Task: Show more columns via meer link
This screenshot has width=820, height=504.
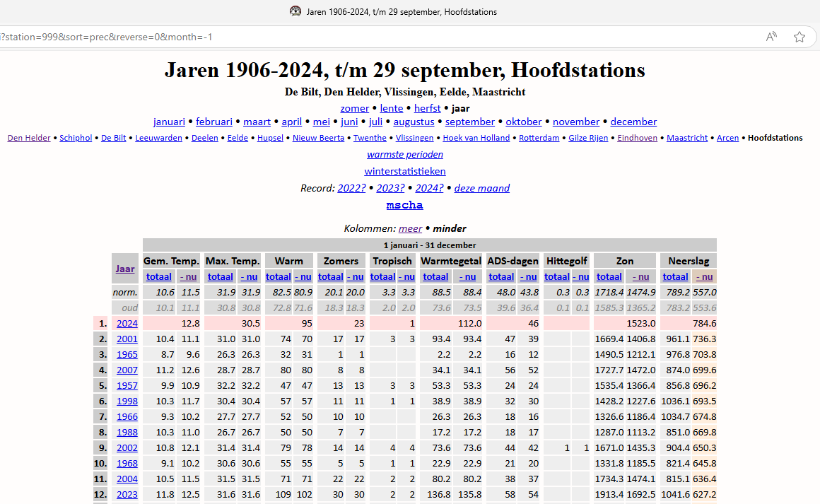Action: pyautogui.click(x=410, y=228)
